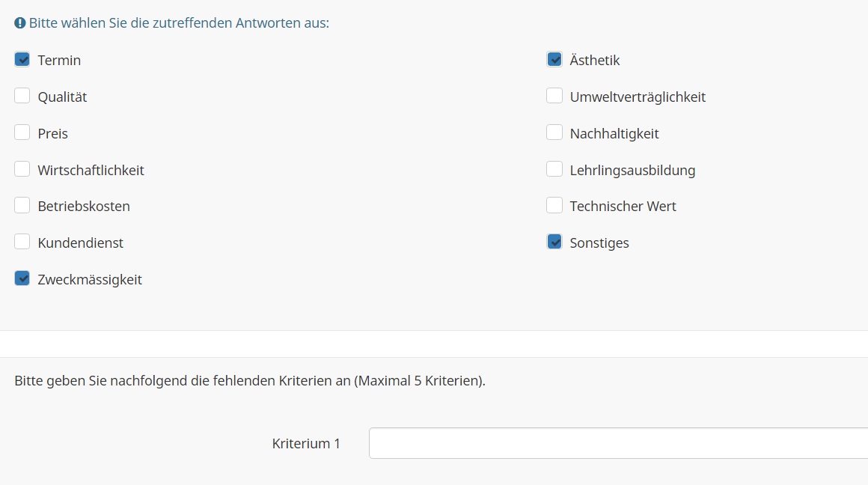This screenshot has height=485, width=868.
Task: Click the Technischer Wert label
Action: [x=623, y=207]
